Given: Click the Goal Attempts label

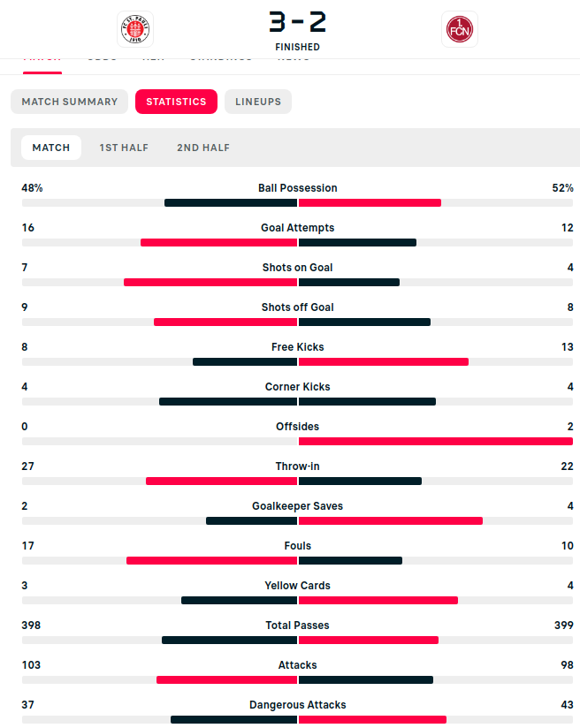Looking at the screenshot, I should [x=297, y=228].
